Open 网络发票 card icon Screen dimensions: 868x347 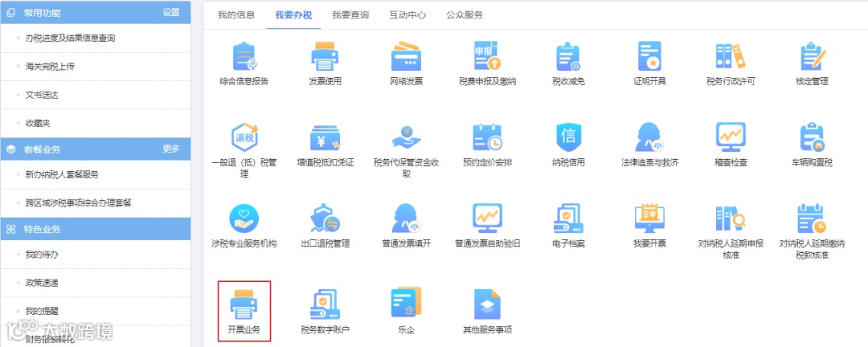[406, 56]
